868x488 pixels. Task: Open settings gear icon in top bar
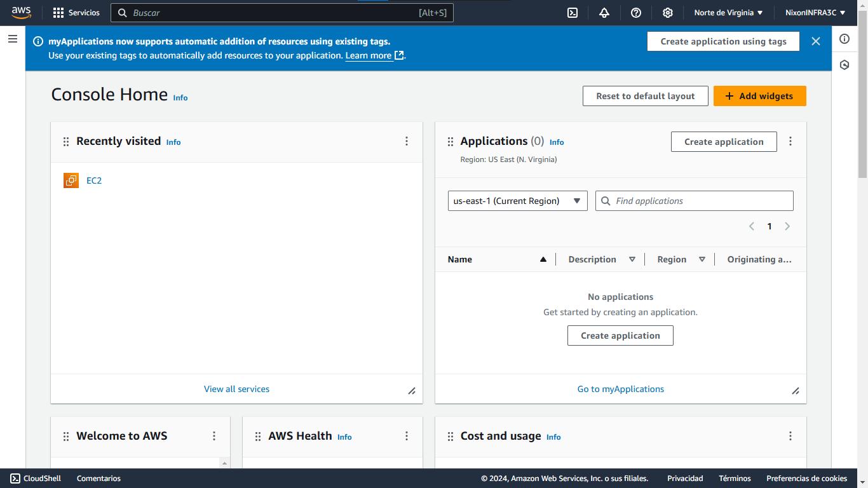pos(668,13)
